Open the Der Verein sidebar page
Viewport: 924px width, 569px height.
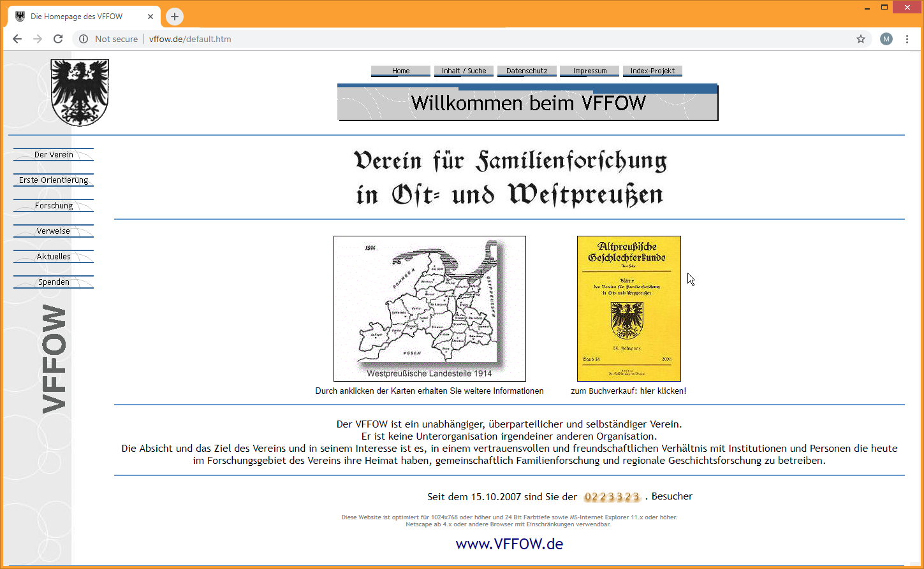pos(53,154)
